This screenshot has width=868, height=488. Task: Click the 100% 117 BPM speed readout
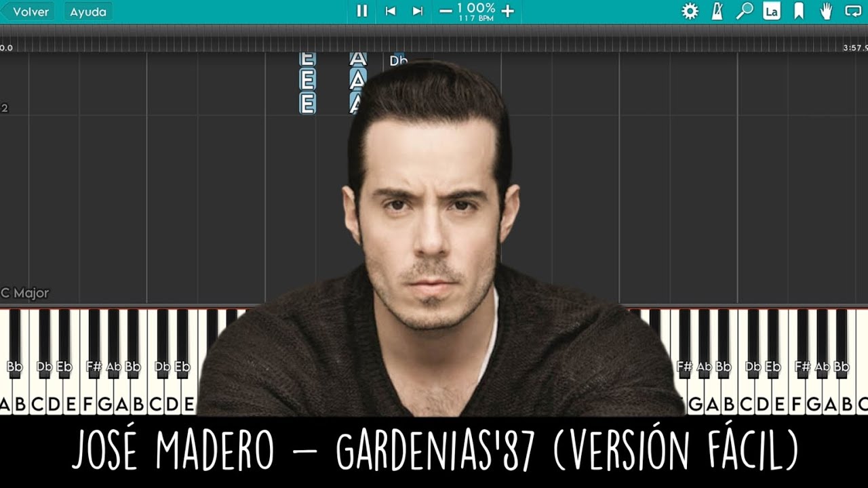pos(476,11)
